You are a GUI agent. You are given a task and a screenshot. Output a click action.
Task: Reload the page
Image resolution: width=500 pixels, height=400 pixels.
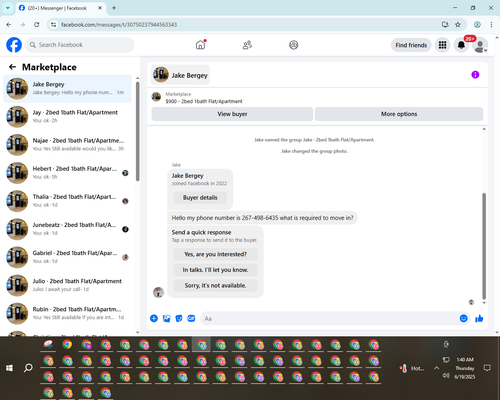pos(37,25)
